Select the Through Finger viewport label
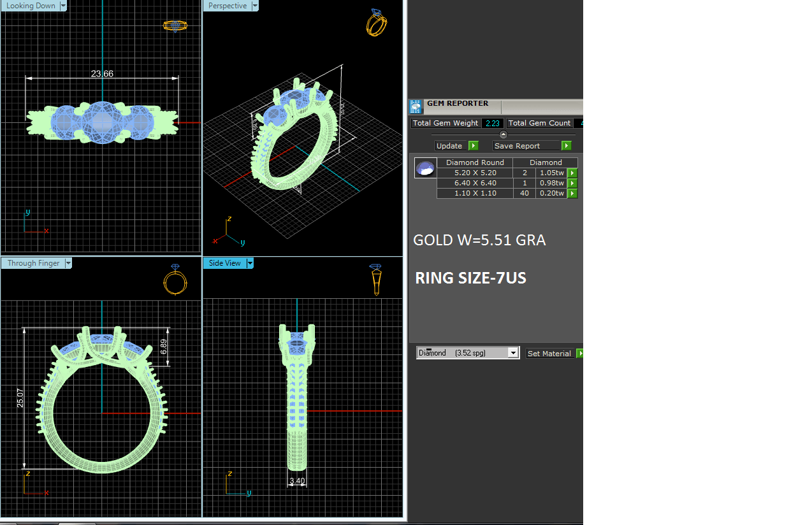Viewport: 812px width, 525px height. tap(33, 263)
